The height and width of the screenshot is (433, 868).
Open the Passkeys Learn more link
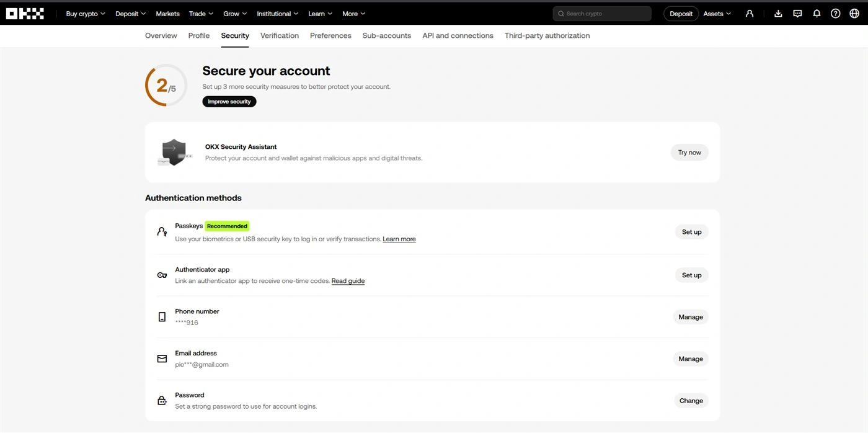pyautogui.click(x=399, y=239)
